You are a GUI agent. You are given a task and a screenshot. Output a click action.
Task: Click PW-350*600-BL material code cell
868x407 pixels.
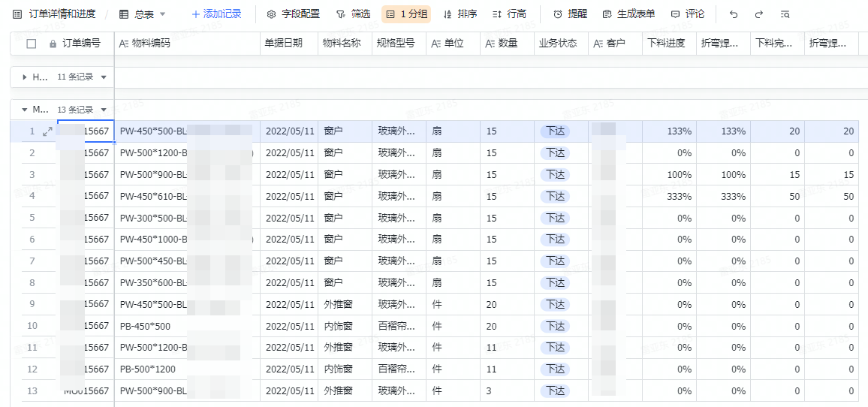click(187, 282)
